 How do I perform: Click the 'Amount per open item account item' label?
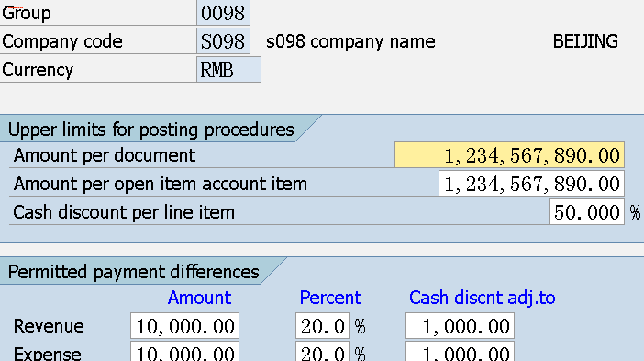(x=161, y=184)
